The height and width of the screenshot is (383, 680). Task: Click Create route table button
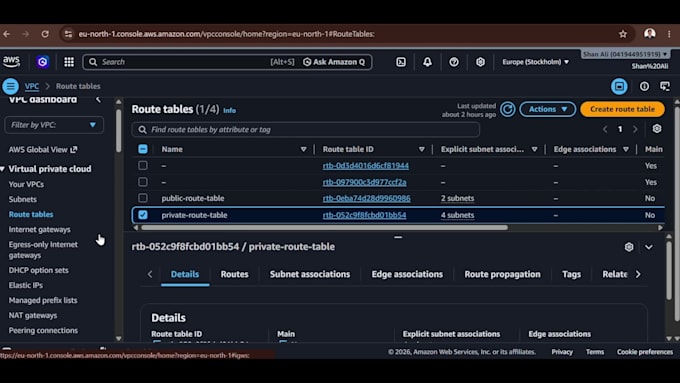(x=622, y=109)
